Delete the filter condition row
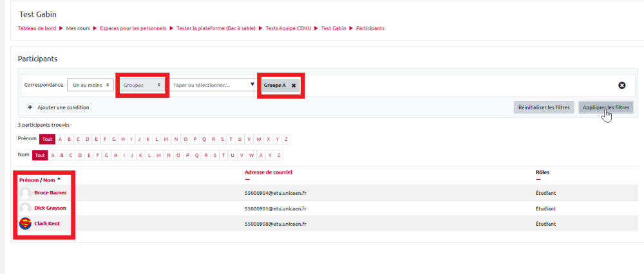Screen dimensions: 644x274 tap(621, 85)
